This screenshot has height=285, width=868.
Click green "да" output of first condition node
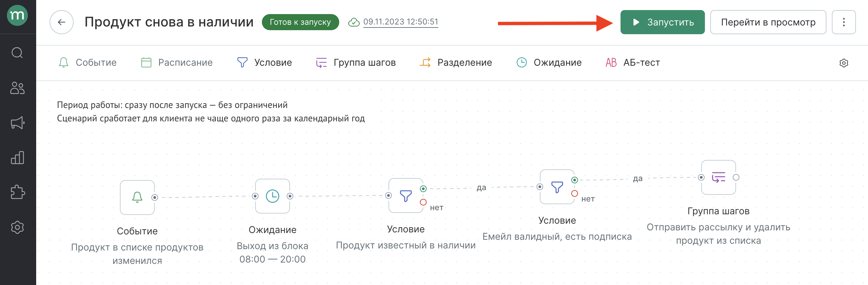click(x=423, y=189)
